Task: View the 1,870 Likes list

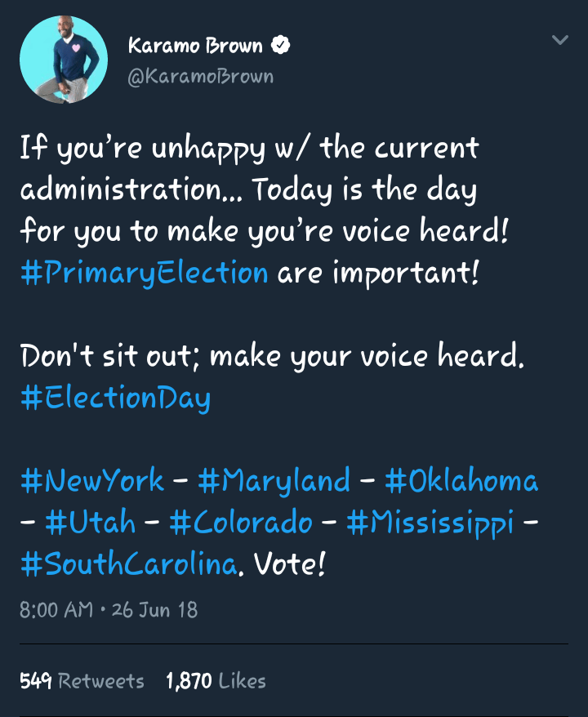Action: [216, 680]
